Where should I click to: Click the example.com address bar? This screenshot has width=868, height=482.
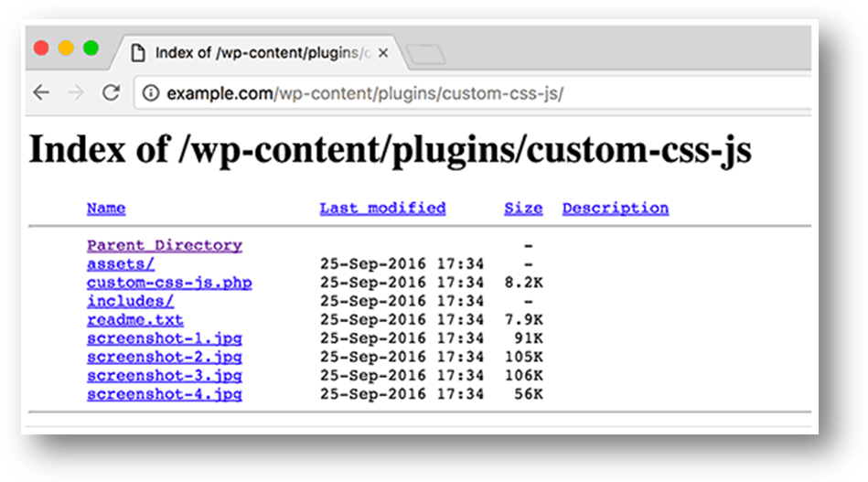pos(473,93)
